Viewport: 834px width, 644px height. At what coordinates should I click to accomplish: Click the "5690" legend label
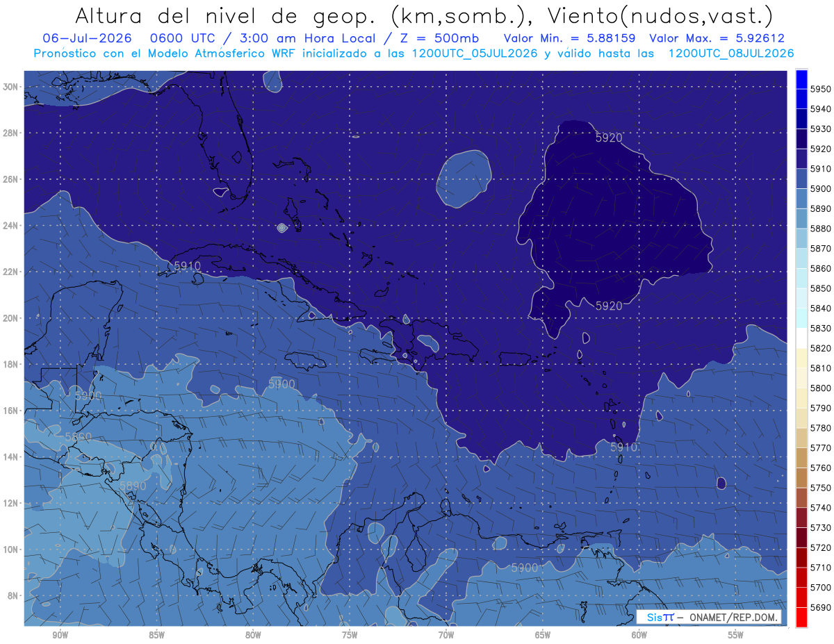[820, 608]
